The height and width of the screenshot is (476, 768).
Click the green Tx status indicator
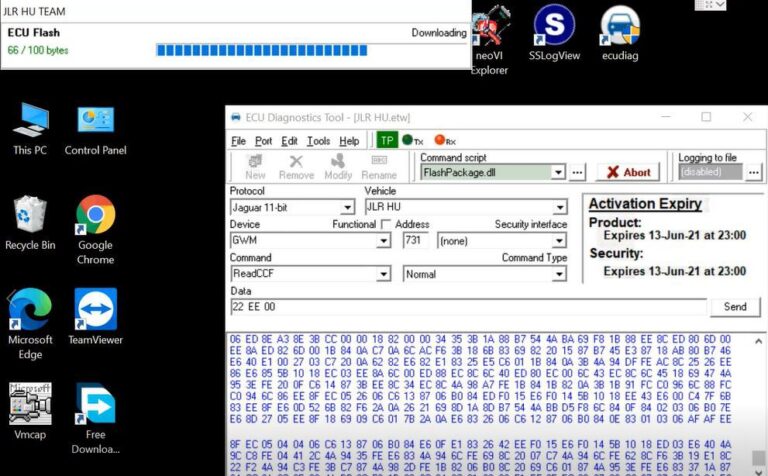point(411,141)
